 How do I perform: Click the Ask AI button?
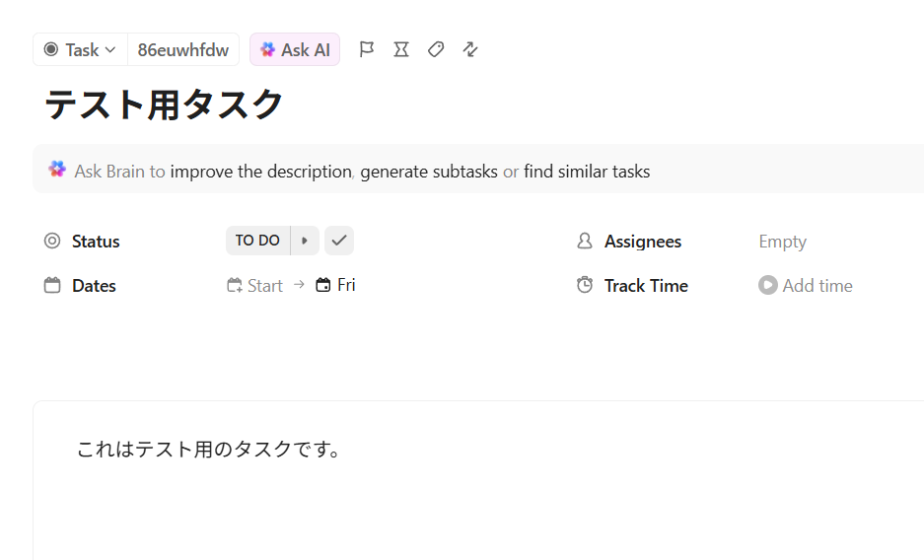click(x=295, y=49)
